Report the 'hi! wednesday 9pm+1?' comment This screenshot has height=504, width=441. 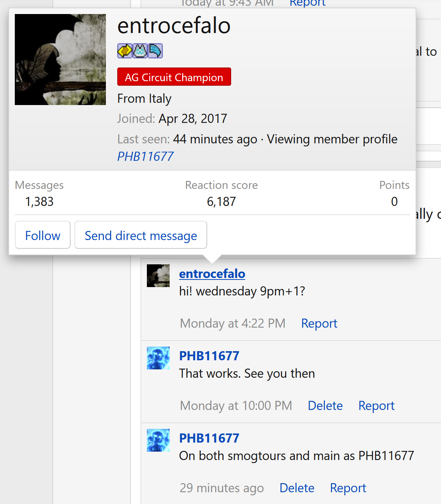[x=319, y=323]
